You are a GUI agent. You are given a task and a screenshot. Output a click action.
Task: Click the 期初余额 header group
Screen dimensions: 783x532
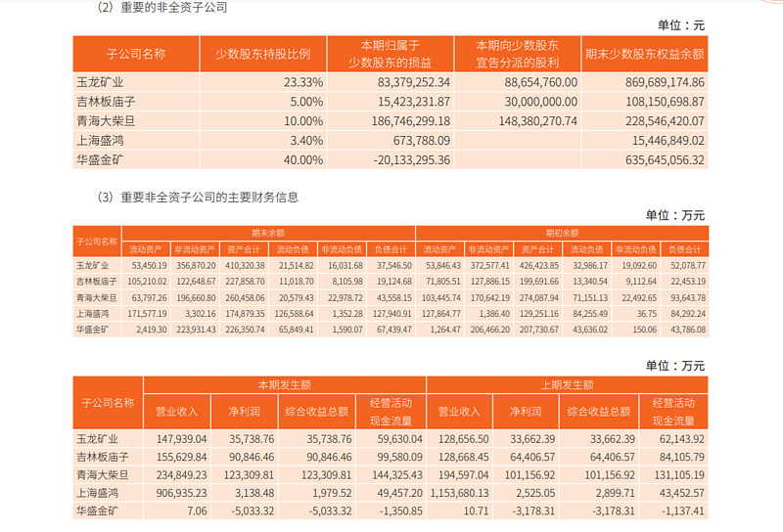point(562,233)
